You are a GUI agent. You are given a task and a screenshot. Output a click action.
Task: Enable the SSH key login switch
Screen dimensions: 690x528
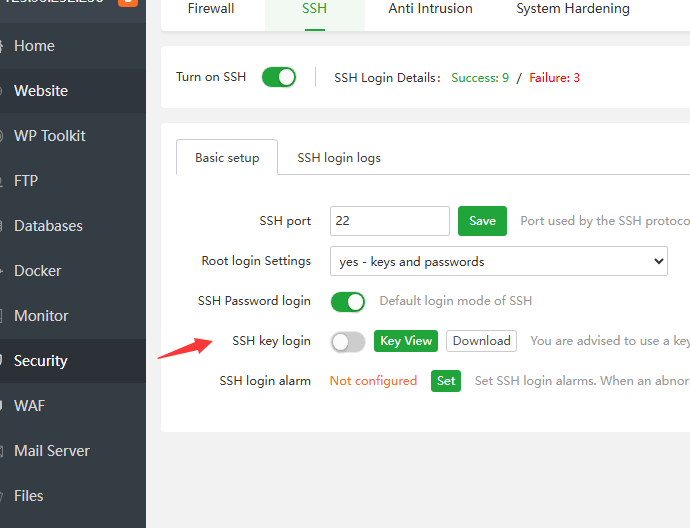click(x=348, y=342)
